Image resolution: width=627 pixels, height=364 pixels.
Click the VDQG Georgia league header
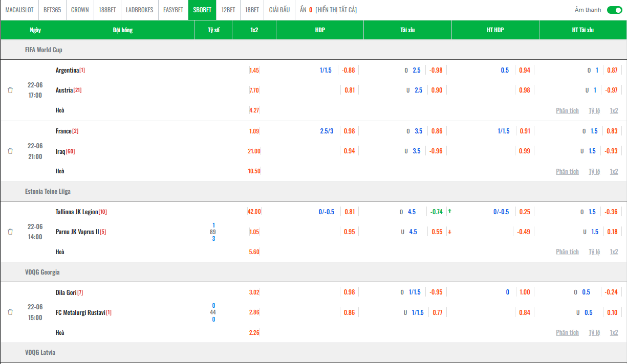[42, 272]
